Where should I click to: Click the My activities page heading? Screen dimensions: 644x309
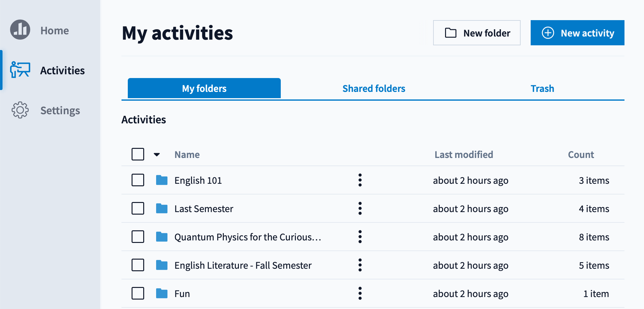(177, 33)
